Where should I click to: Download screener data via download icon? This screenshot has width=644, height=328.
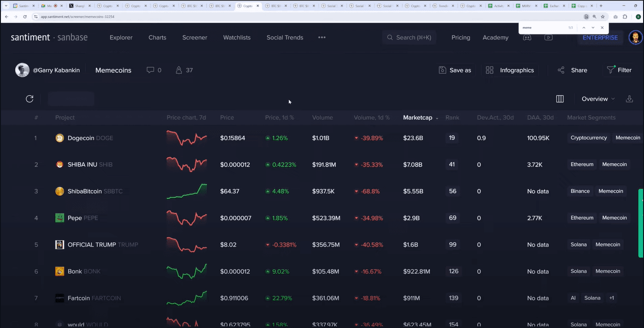tap(629, 99)
